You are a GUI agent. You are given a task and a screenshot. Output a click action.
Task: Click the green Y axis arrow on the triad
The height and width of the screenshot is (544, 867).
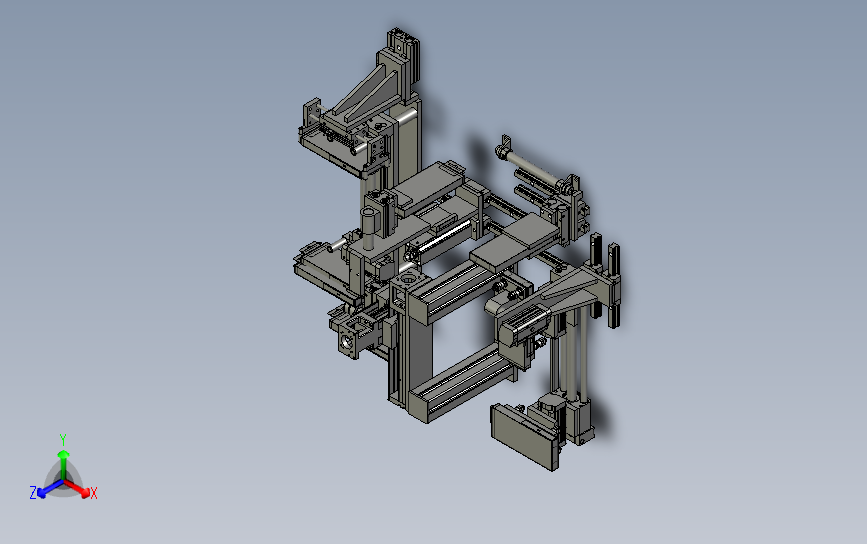click(x=64, y=463)
